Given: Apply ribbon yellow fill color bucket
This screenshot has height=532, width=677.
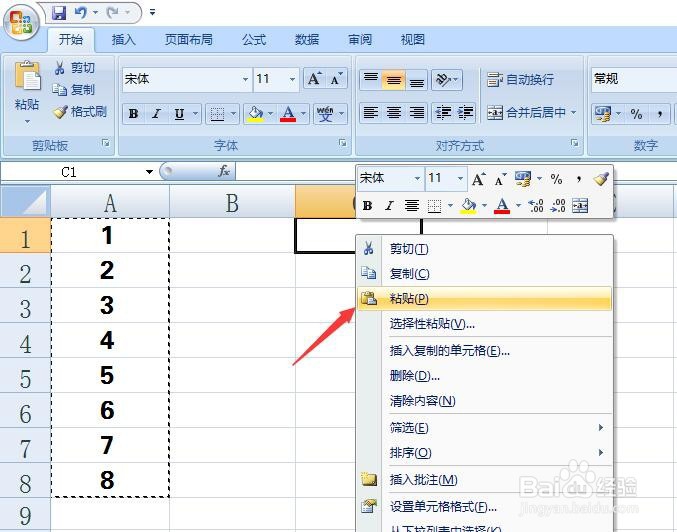Looking at the screenshot, I should [255, 114].
